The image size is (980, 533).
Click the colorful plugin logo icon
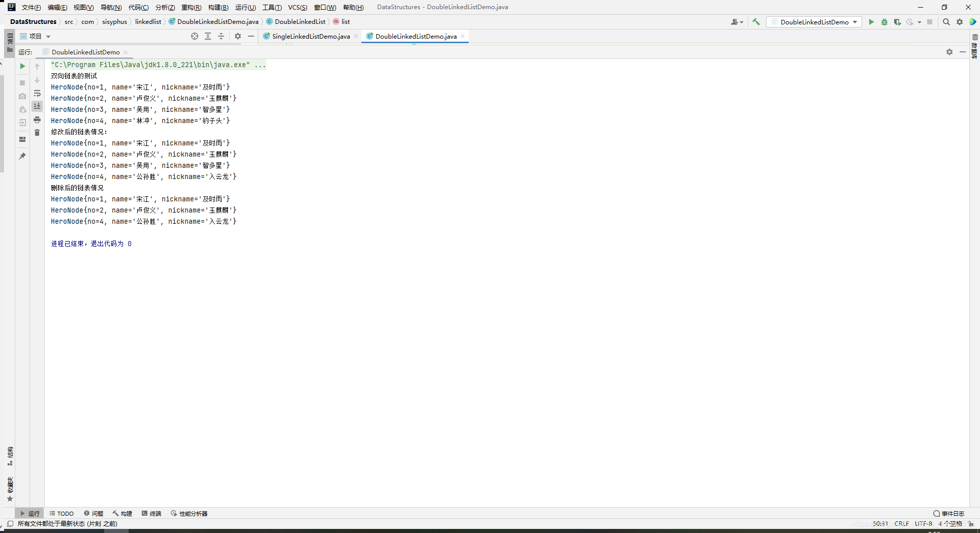tap(972, 22)
